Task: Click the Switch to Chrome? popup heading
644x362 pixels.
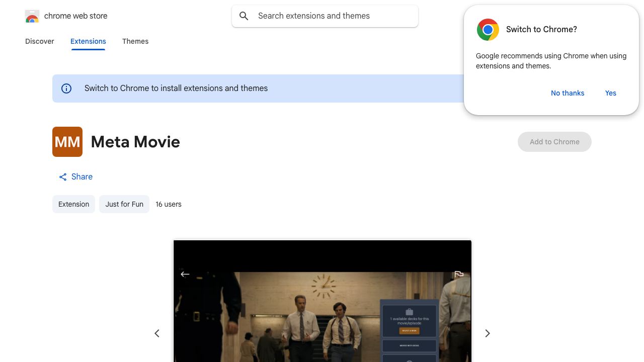Action: [541, 30]
